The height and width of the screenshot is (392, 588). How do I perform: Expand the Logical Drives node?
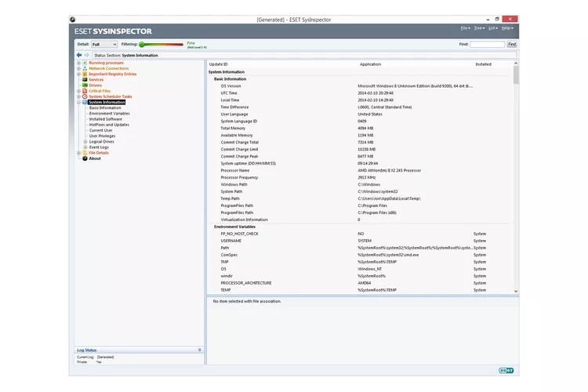coord(85,141)
